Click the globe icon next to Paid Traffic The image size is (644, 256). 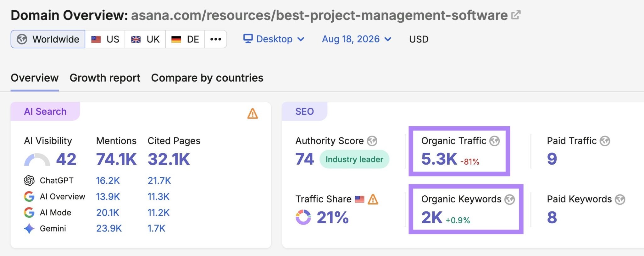point(605,141)
